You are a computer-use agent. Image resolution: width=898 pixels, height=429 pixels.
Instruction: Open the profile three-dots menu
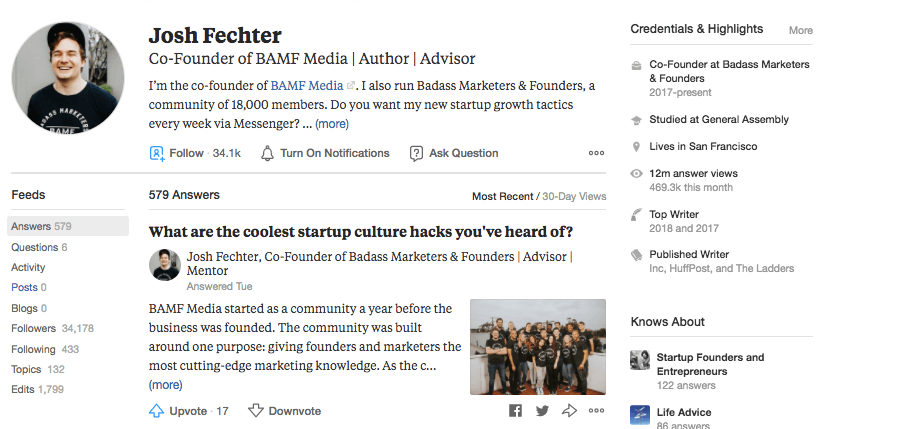pyautogui.click(x=596, y=154)
